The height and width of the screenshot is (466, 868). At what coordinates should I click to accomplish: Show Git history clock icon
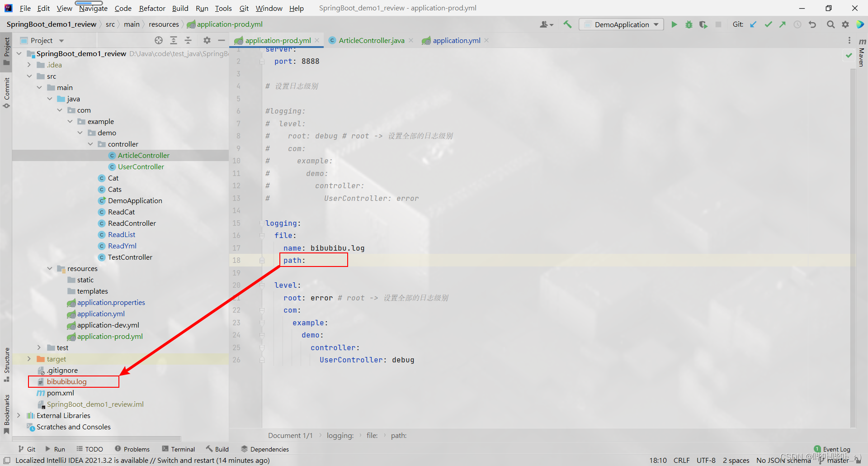point(797,24)
